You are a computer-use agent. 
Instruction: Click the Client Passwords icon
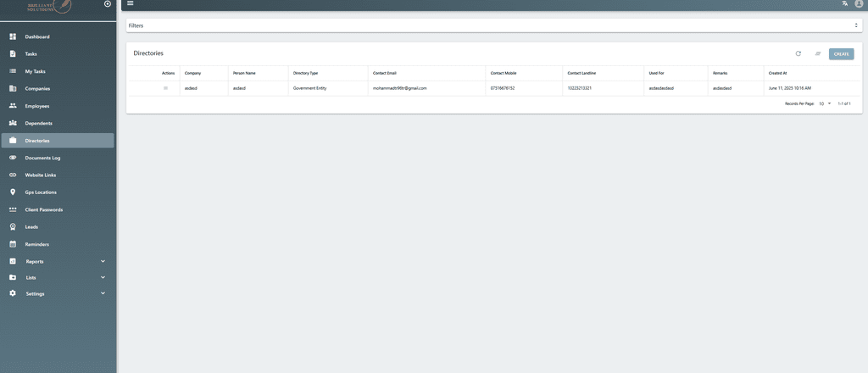(x=13, y=209)
